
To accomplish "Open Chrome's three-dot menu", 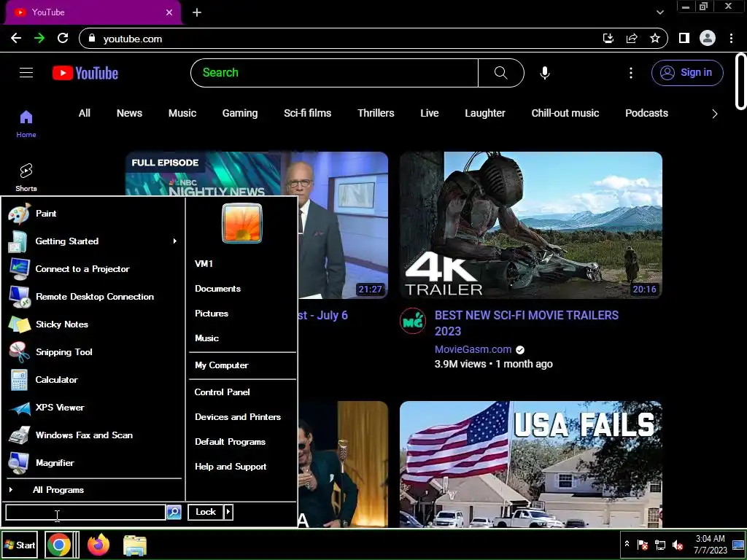I will (x=731, y=38).
